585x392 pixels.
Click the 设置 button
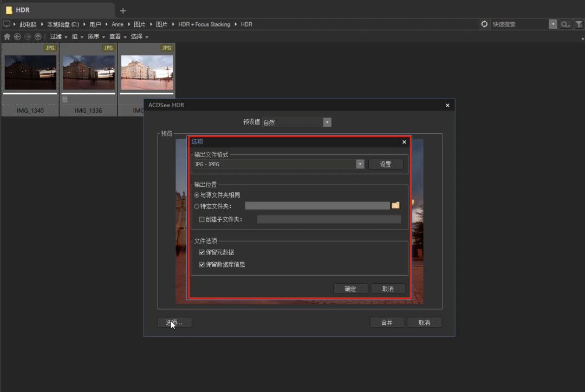coord(386,164)
